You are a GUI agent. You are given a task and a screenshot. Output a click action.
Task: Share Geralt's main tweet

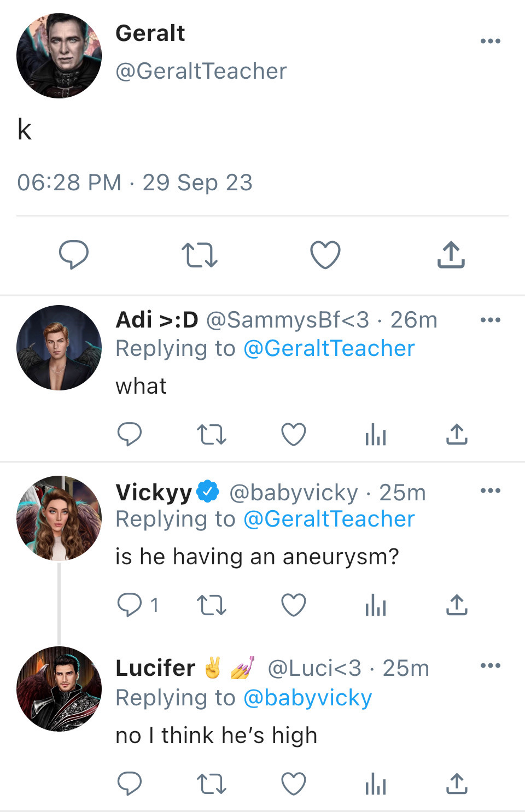pos(451,255)
